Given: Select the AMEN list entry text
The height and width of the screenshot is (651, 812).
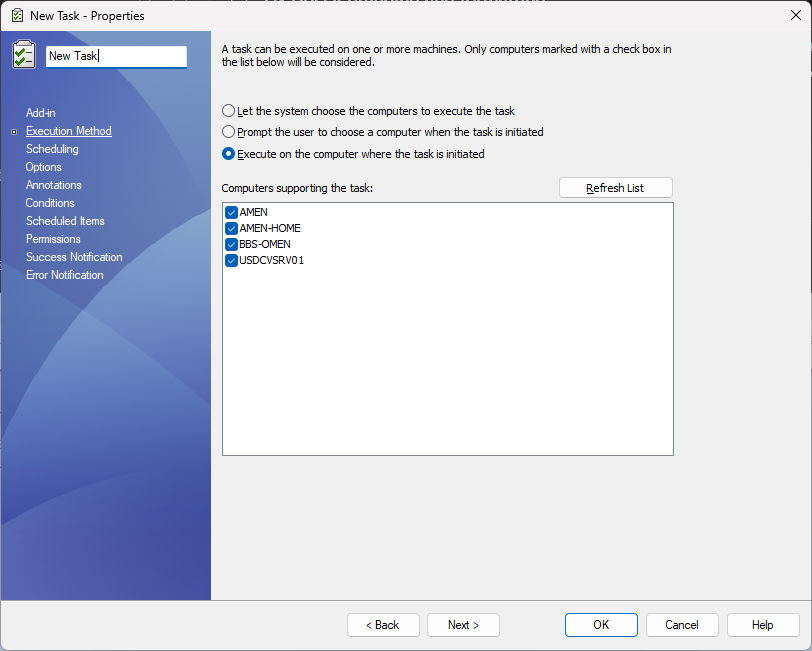Looking at the screenshot, I should point(253,212).
